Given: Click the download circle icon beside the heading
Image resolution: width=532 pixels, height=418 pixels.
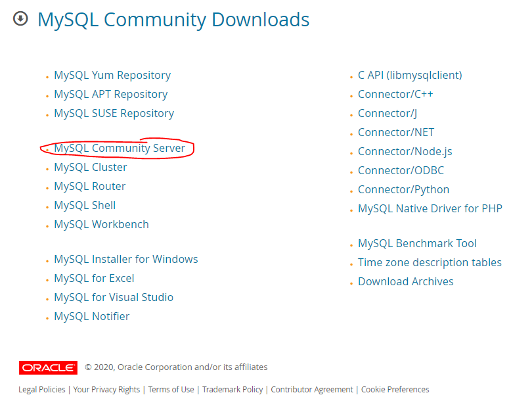Looking at the screenshot, I should coord(20,18).
